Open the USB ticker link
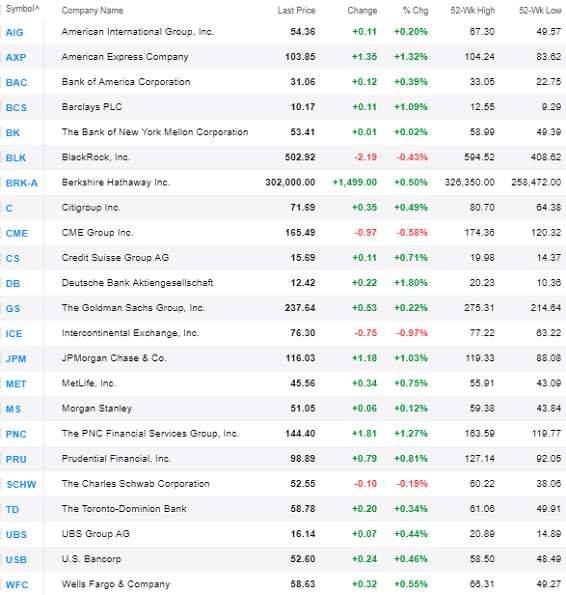Viewport: 566px width, 595px height. point(16,559)
